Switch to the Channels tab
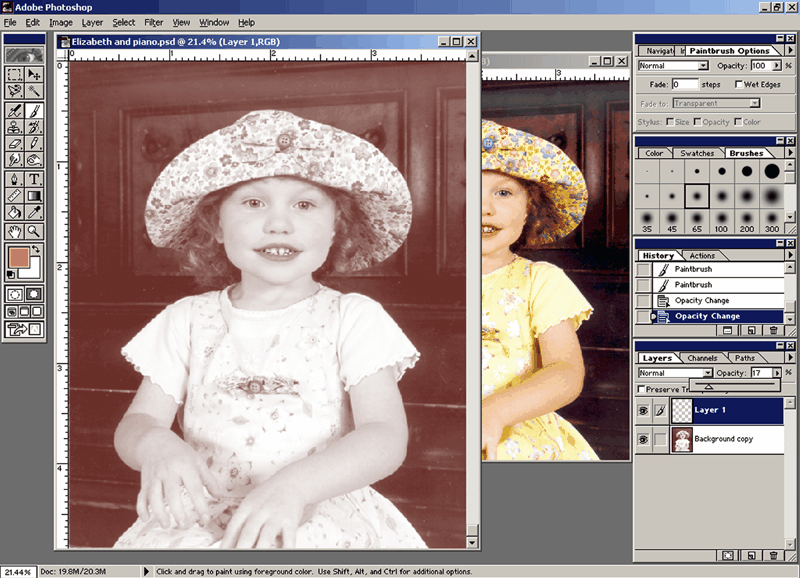The width and height of the screenshot is (800, 578). tap(701, 358)
